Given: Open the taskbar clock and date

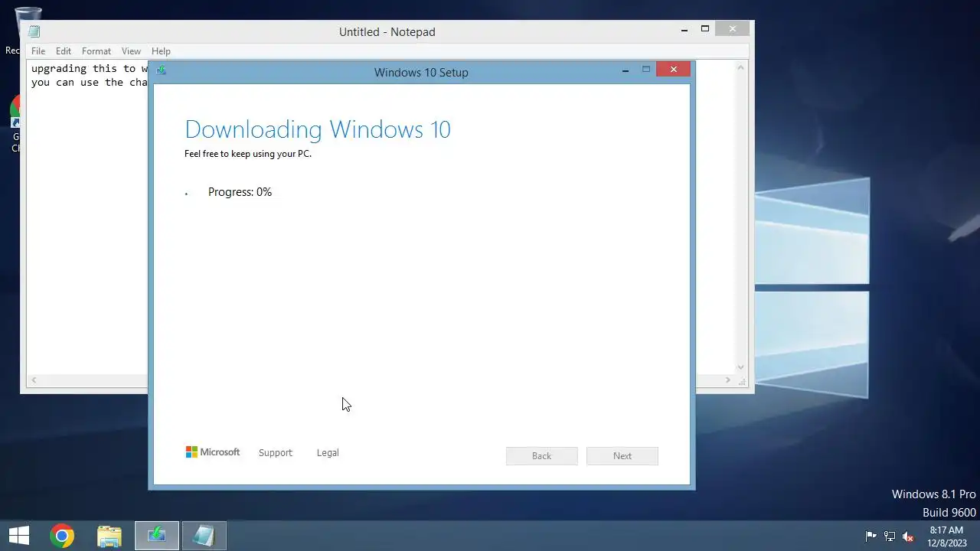Looking at the screenshot, I should [947, 536].
